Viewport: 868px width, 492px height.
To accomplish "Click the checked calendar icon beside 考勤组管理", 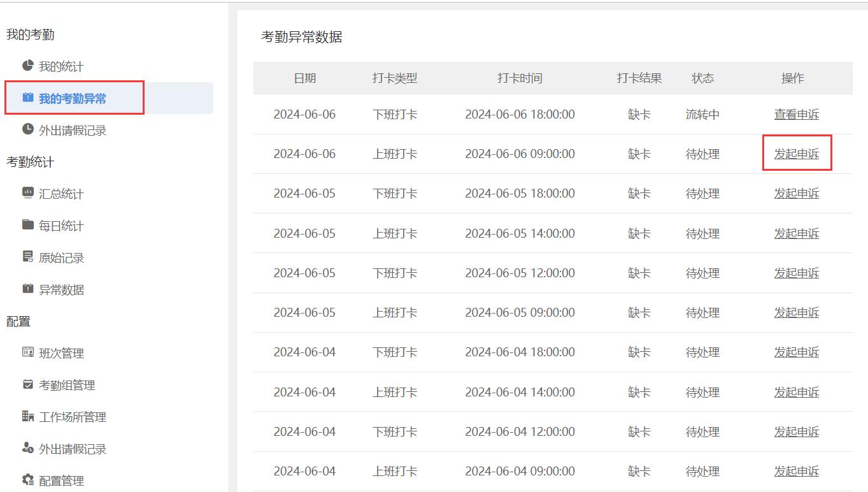I will click(27, 384).
